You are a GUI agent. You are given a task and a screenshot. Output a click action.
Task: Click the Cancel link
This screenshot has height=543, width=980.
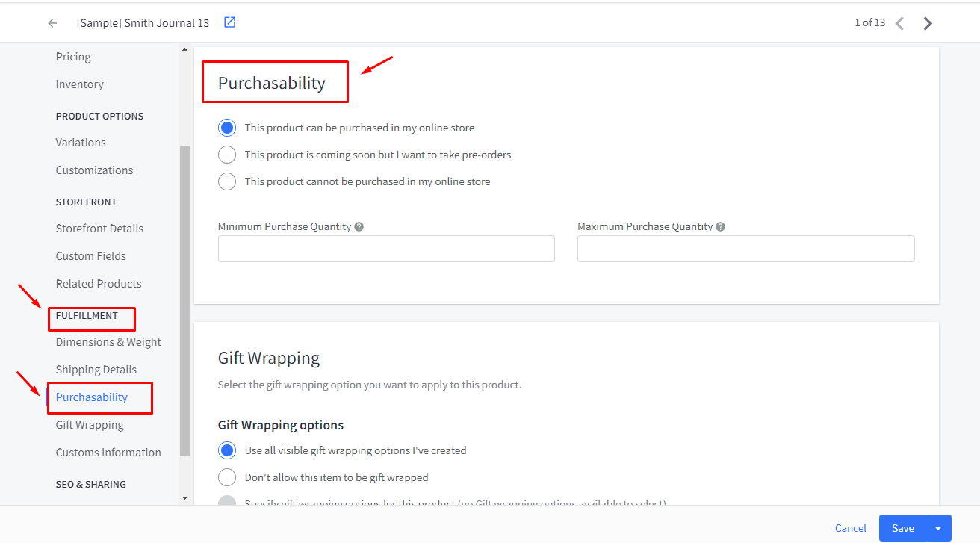coord(851,528)
